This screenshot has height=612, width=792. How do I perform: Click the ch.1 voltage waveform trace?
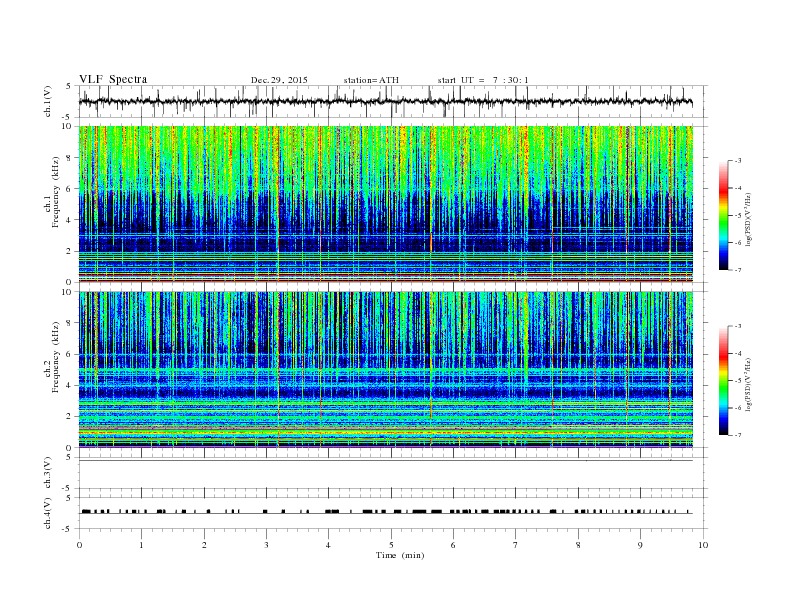pos(386,101)
